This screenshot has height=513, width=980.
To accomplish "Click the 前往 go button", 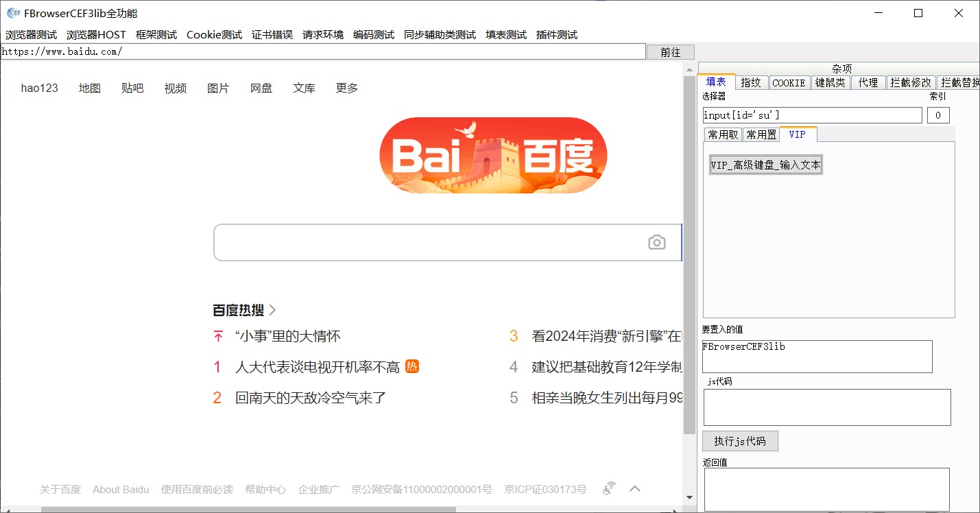I will (671, 52).
